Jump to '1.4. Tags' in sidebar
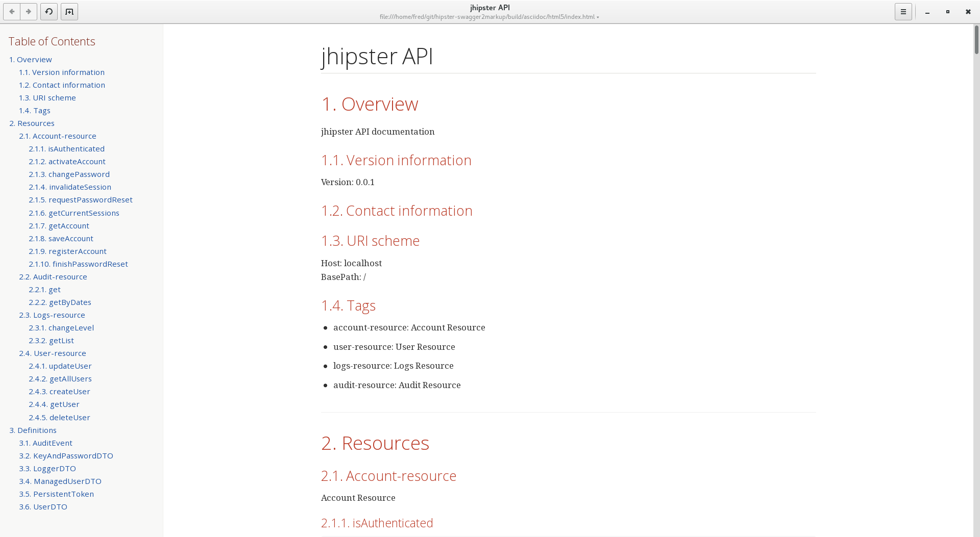Screen dimensions: 980x537 click(35, 110)
